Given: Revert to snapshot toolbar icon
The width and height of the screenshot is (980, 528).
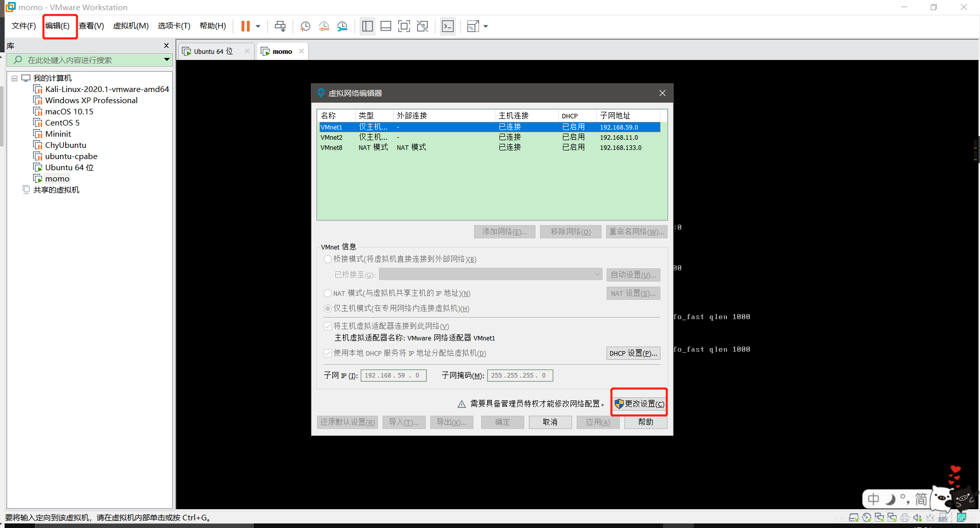Looking at the screenshot, I should point(324,26).
